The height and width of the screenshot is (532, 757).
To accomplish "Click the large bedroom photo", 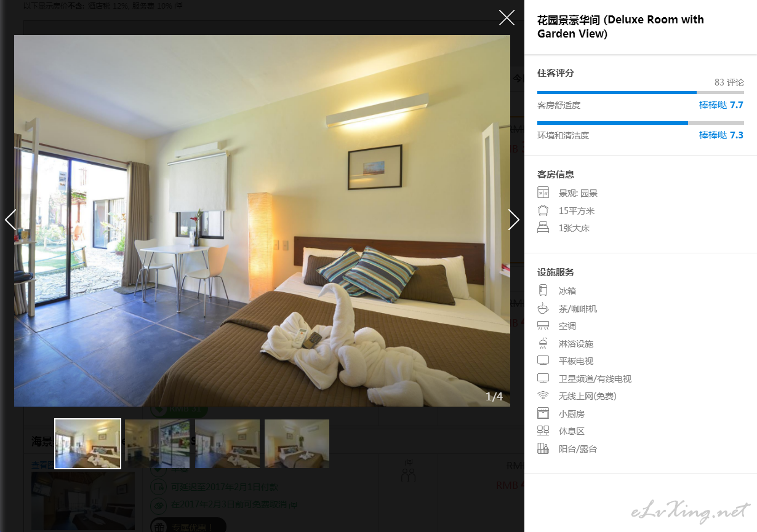I will coord(262,221).
